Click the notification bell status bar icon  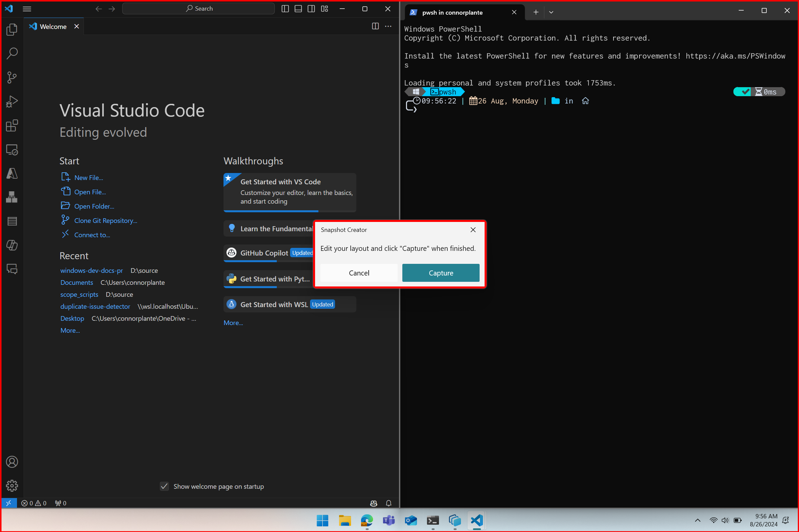pos(389,503)
